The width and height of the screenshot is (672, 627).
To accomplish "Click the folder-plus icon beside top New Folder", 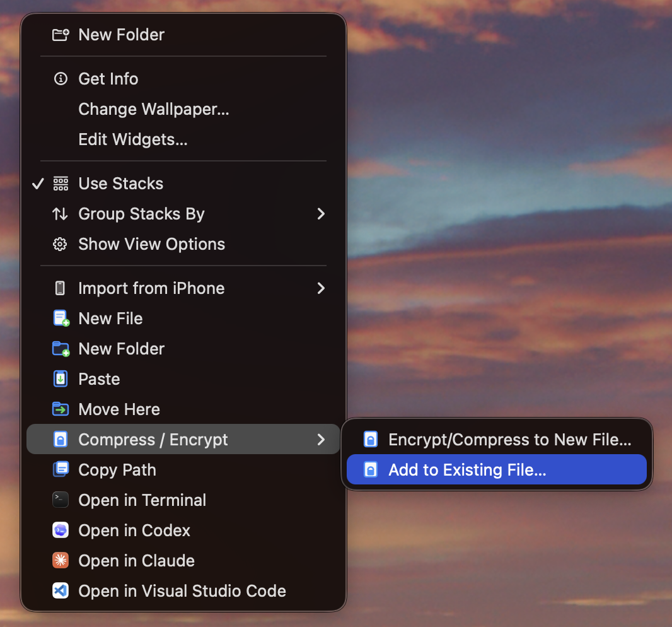I will (x=61, y=35).
